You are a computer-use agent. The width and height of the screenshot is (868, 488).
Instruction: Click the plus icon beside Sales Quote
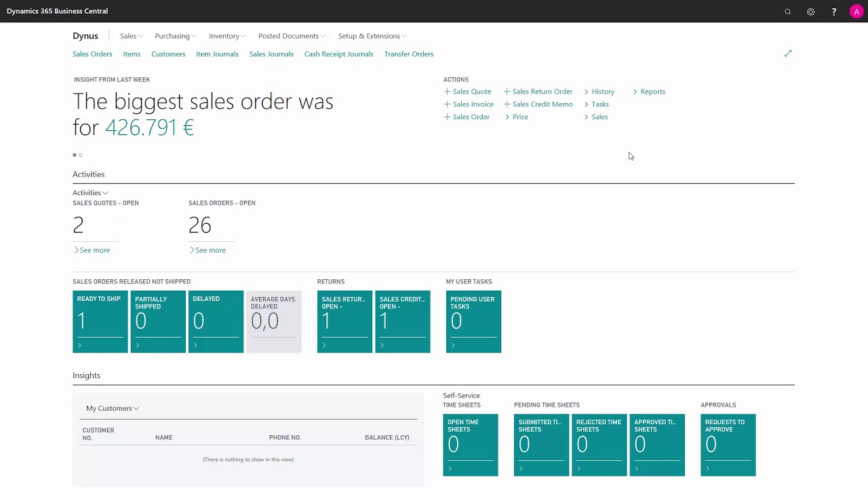[x=447, y=91]
